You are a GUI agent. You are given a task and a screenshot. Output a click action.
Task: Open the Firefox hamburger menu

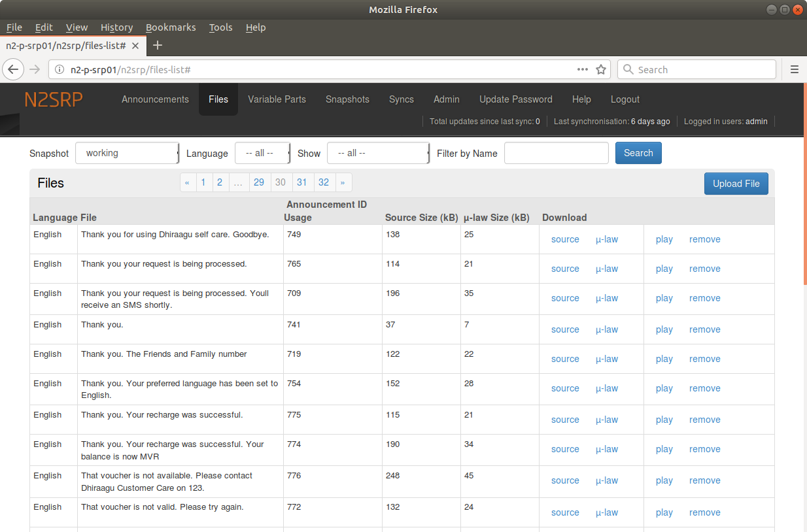795,69
